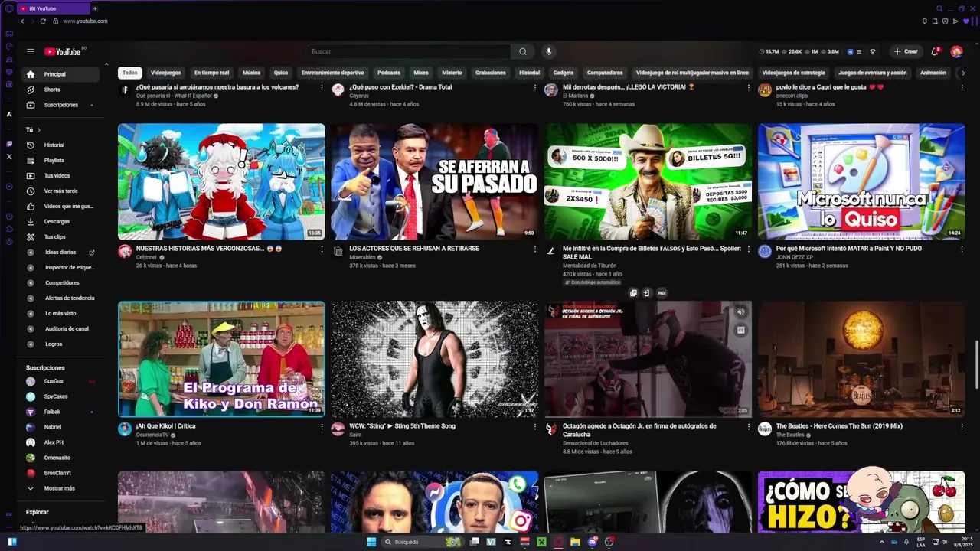
Task: Open Ideas diarias in sidebar
Action: click(x=62, y=252)
